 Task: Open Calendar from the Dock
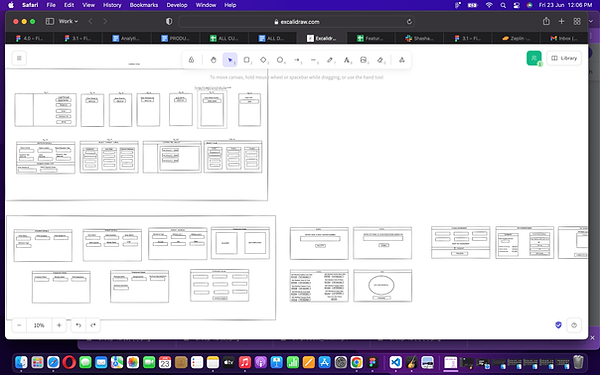[165, 362]
